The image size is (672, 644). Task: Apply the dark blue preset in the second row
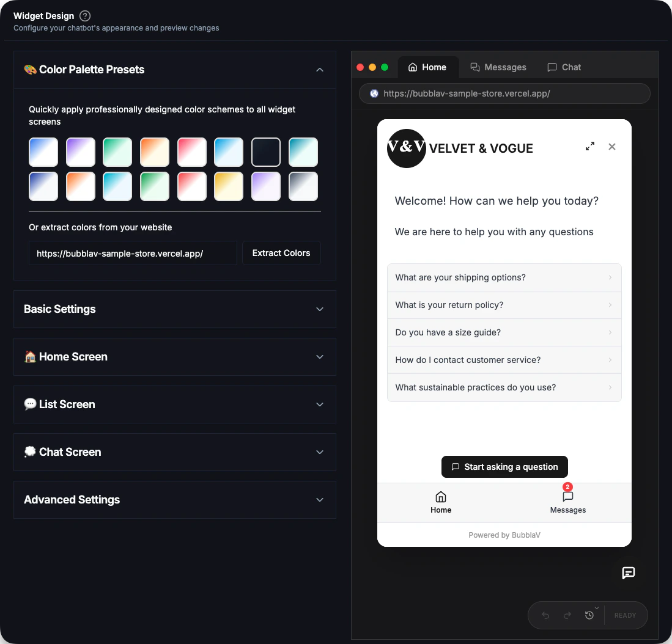click(x=43, y=186)
